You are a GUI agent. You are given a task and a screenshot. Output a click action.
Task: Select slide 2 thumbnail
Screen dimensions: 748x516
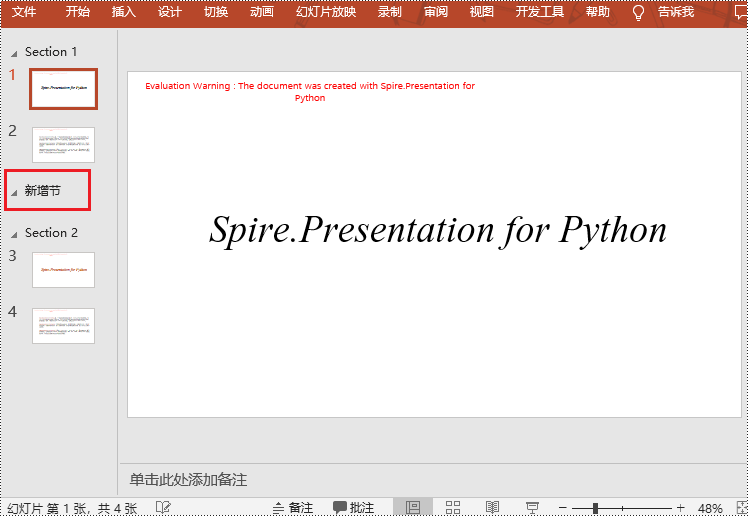click(x=63, y=144)
